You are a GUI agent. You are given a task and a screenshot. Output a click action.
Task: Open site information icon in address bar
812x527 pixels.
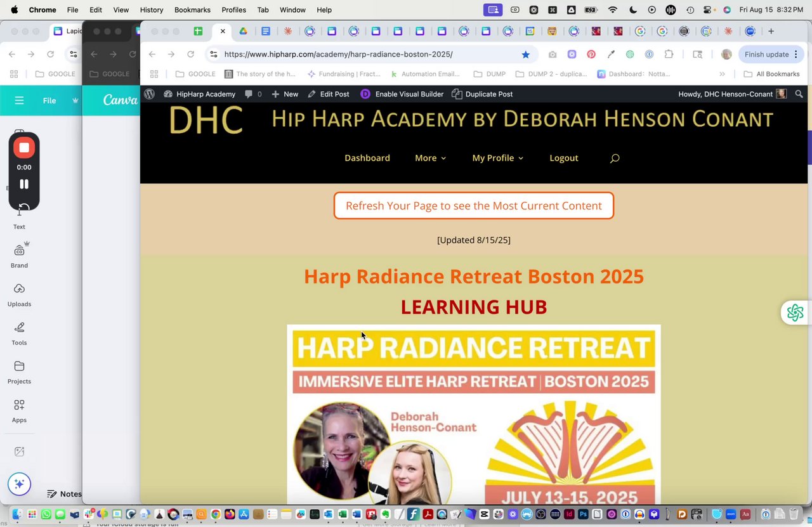point(214,55)
